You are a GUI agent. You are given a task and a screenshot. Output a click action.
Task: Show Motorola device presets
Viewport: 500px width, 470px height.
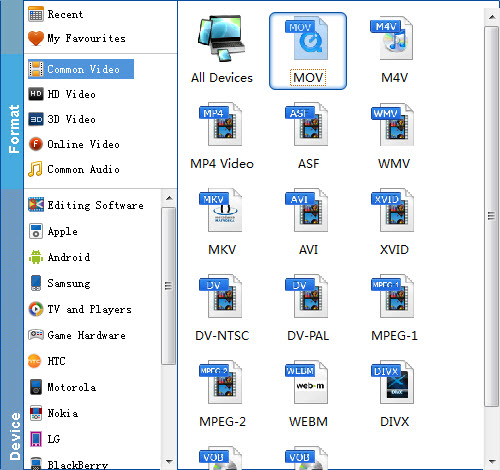pos(62,387)
